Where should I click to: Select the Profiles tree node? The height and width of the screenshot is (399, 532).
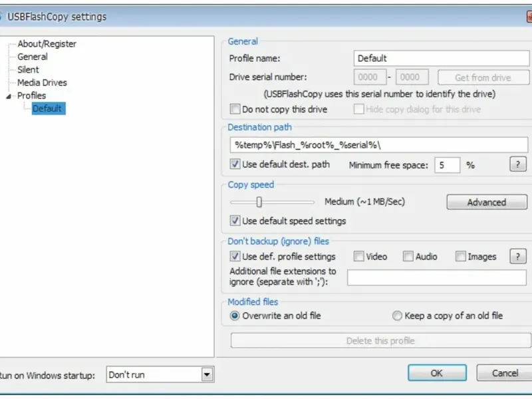(31, 95)
